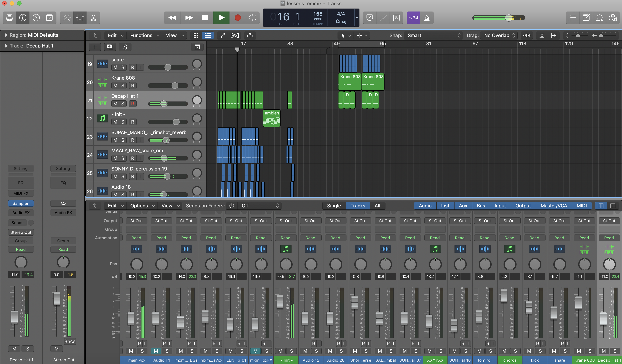
Task: Click Read automation on main vox channel
Action: coord(136,238)
